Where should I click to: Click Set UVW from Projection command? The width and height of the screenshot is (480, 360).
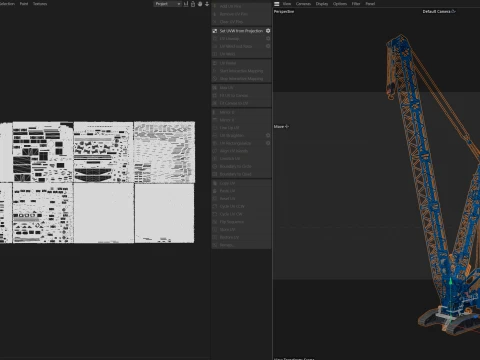241,31
